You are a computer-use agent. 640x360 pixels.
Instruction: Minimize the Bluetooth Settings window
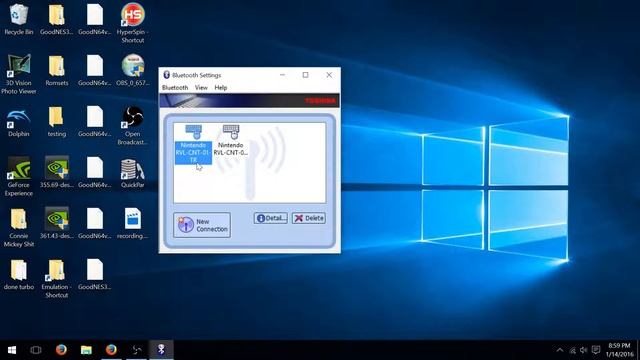pyautogui.click(x=282, y=75)
